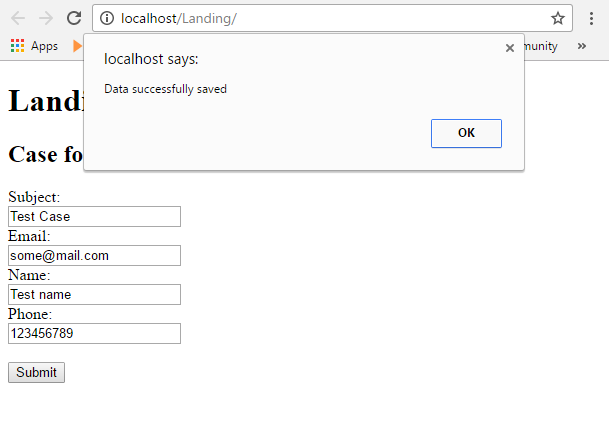Expand the hidden bookmarks chevron

pyautogui.click(x=581, y=46)
